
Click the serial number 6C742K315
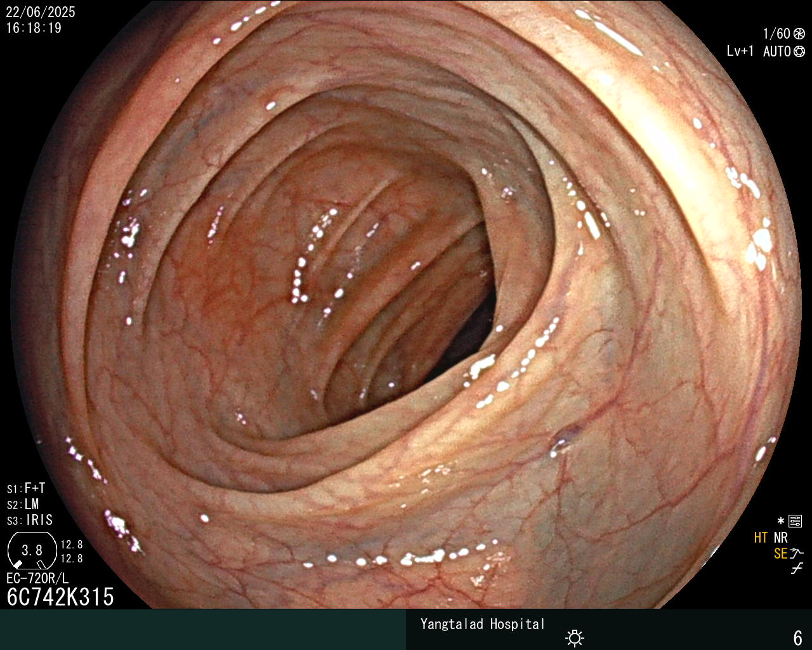60,597
